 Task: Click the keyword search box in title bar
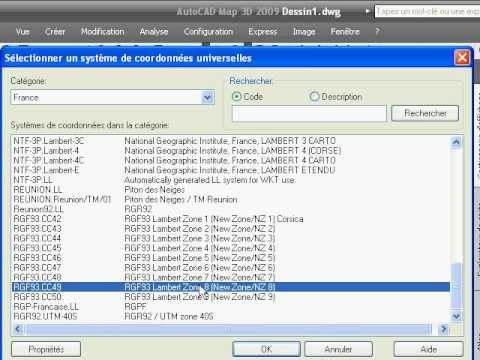(x=427, y=11)
